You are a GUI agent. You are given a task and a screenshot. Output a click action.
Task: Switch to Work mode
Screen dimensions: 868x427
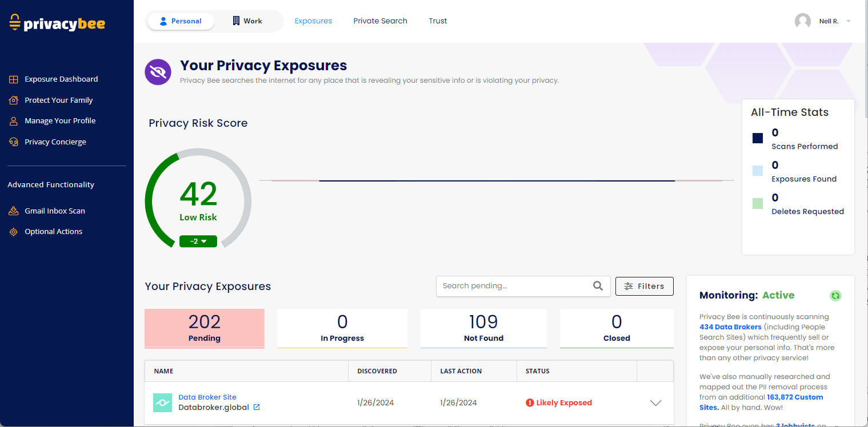point(247,21)
